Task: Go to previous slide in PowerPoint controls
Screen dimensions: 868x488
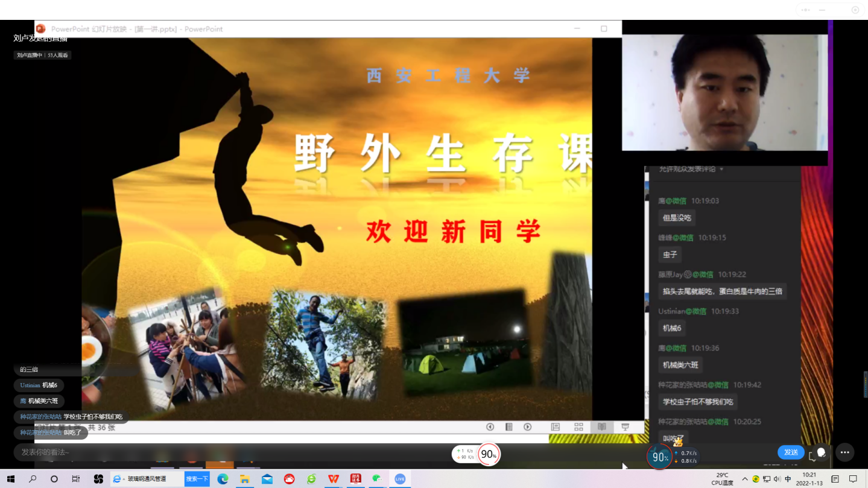Action: (490, 427)
